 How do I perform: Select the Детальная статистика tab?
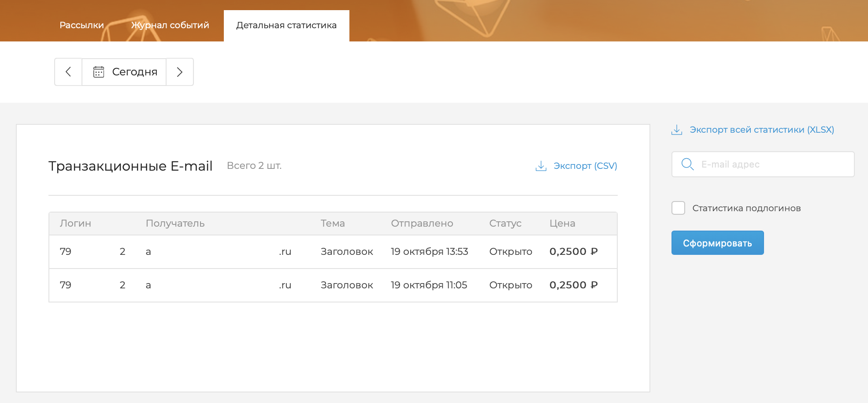coord(286,26)
